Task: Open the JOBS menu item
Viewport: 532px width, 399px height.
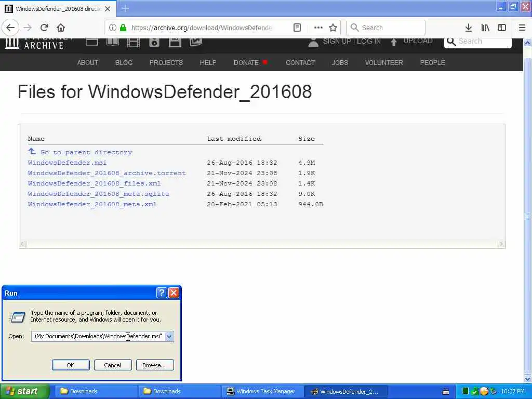Action: point(340,63)
